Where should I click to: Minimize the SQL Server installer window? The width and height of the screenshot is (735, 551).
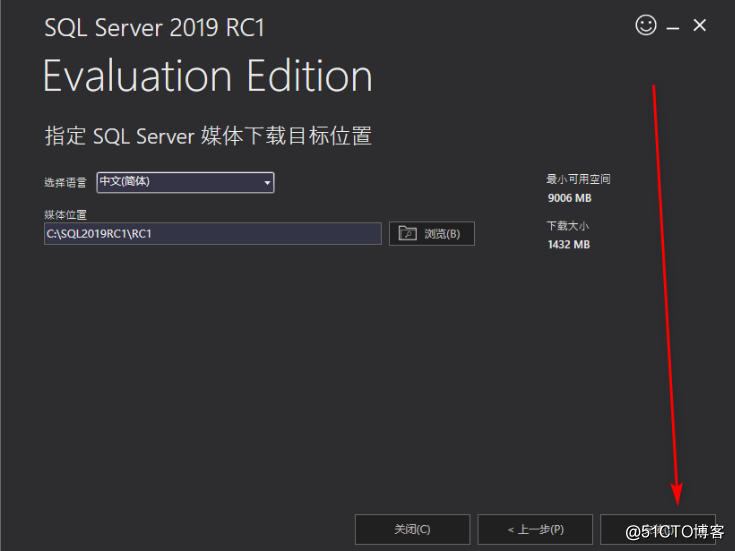[x=673, y=29]
